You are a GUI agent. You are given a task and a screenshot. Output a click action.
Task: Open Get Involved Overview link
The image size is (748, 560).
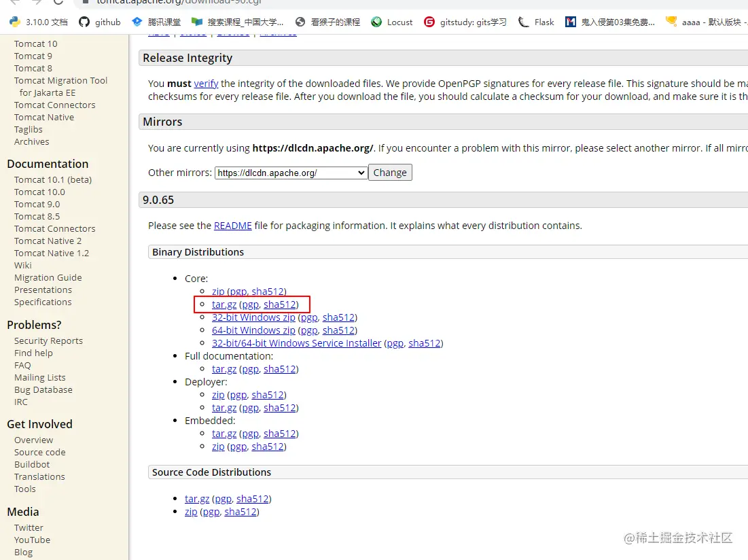(x=33, y=440)
